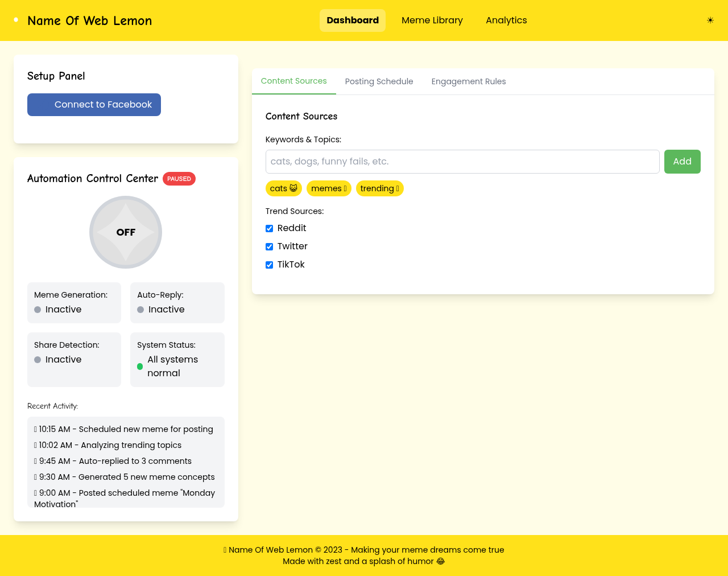This screenshot has width=728, height=576.
Task: Click the PAUSED badge in Automation Control Center
Action: (x=179, y=179)
